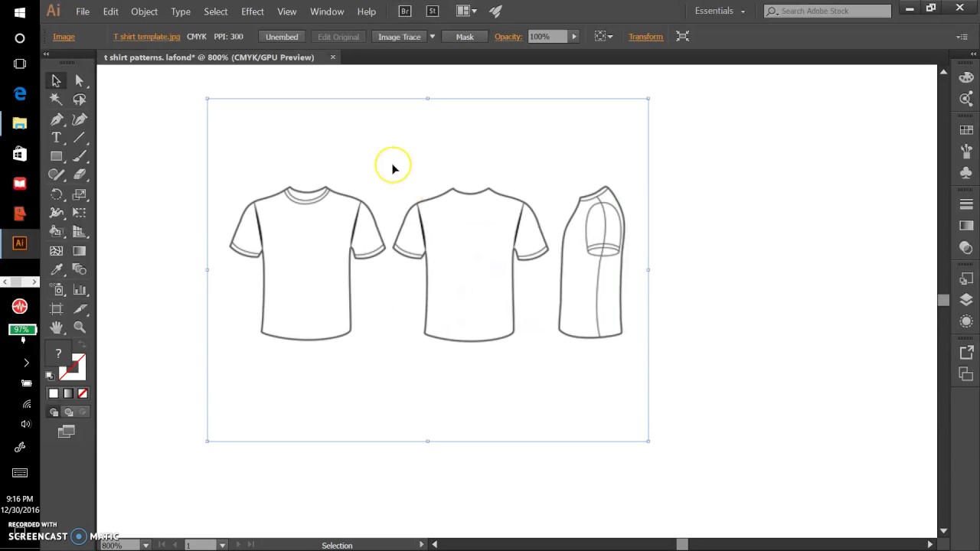Open the Color panel palette icon
Image resolution: width=980 pixels, height=551 pixels.
coord(966,78)
